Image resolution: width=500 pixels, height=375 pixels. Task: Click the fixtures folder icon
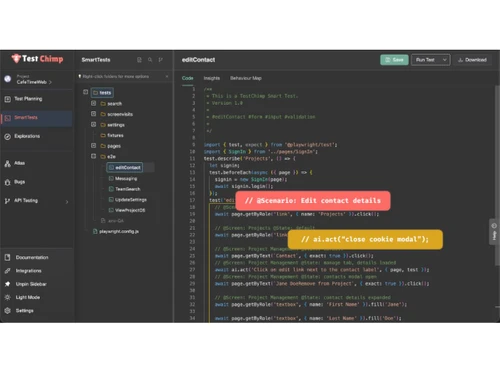coord(103,135)
